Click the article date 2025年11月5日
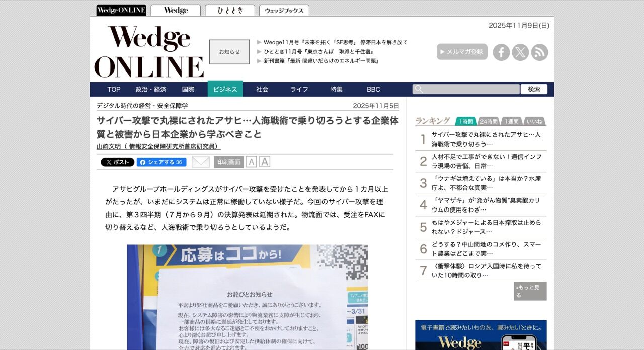Image resolution: width=644 pixels, height=350 pixels. coord(376,106)
